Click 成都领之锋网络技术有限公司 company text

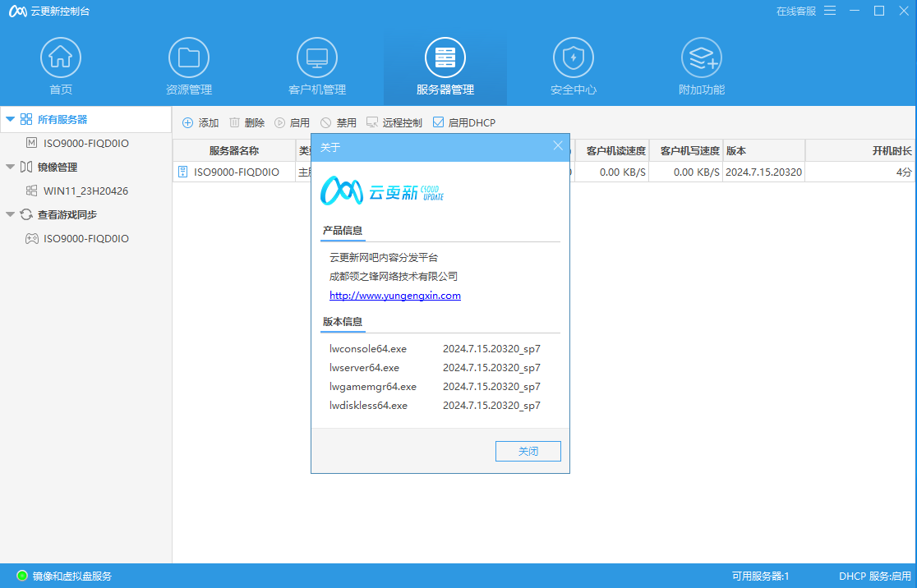pyautogui.click(x=394, y=277)
